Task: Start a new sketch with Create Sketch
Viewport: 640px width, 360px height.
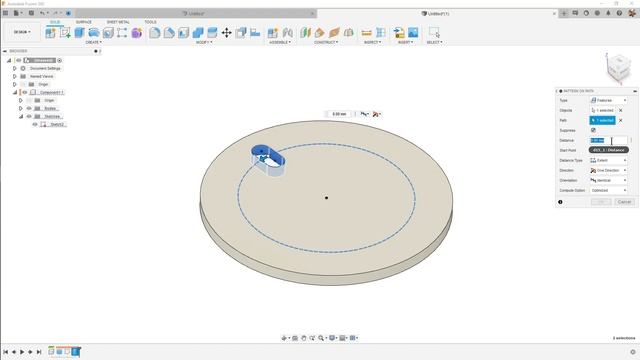Action: [x=65, y=33]
